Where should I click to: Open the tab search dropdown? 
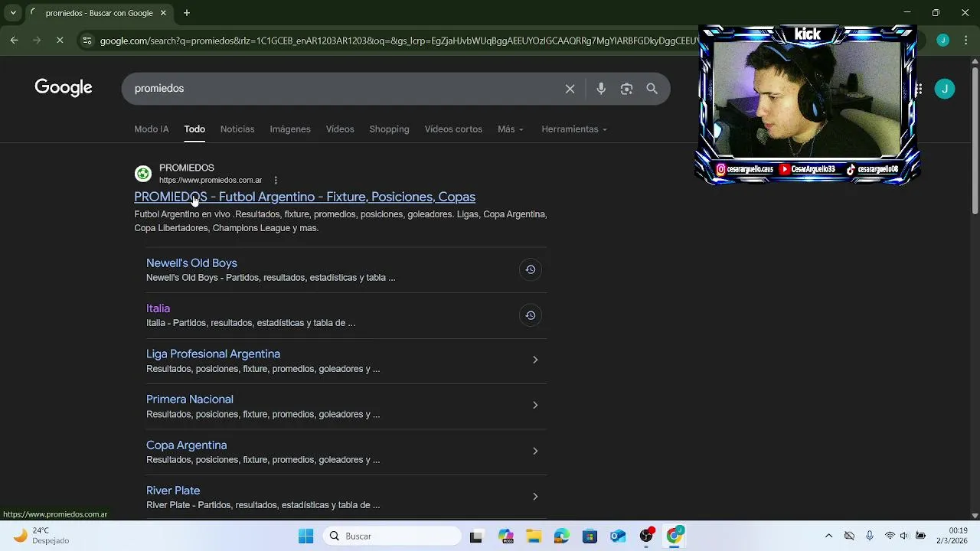pos(13,13)
